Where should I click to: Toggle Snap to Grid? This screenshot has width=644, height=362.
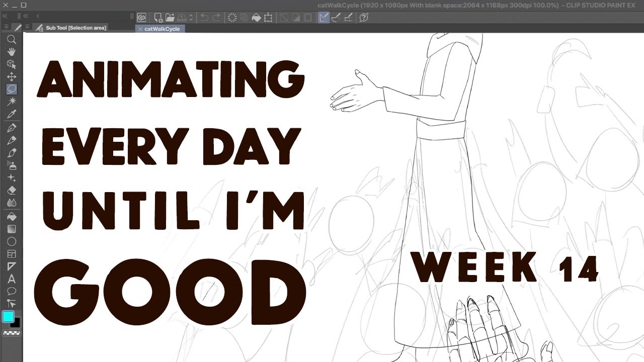tap(348, 18)
